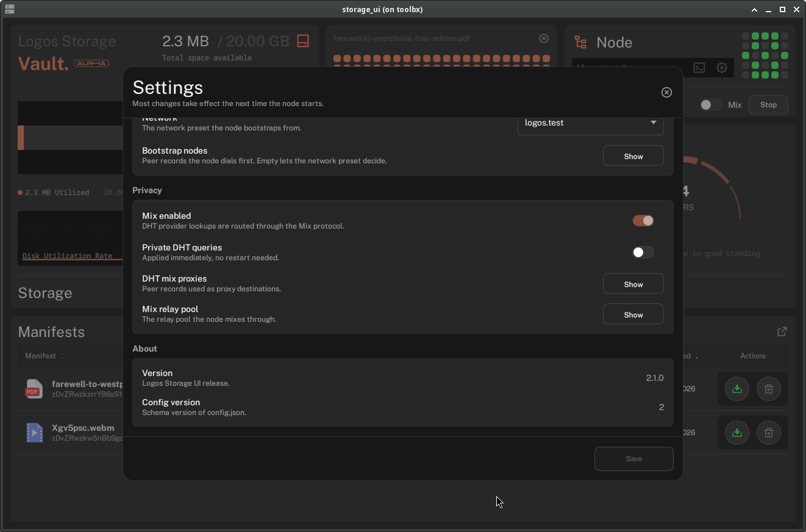Click the ALPHA badge next to Vault
The image size is (806, 532).
point(91,63)
